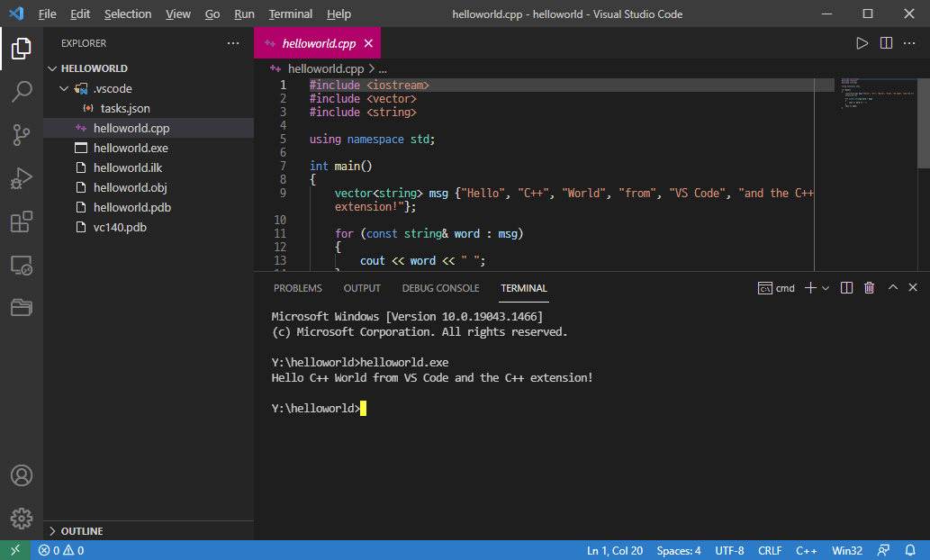Click the editor minimap preview

click(879, 93)
